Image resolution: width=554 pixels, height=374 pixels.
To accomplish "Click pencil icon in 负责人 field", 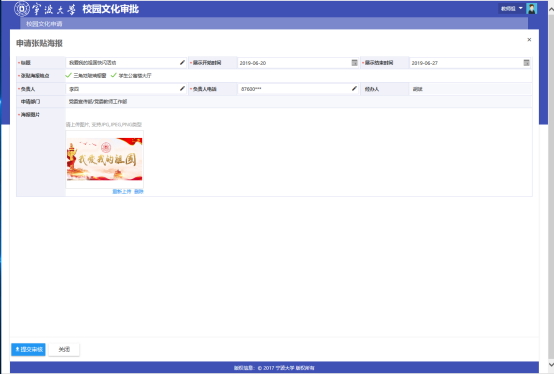I will [182, 89].
